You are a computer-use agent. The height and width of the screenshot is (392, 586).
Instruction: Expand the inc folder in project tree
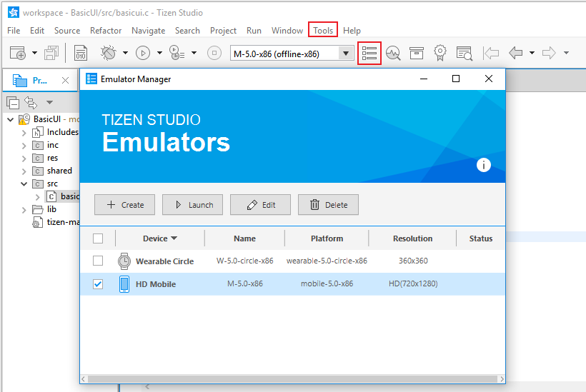tap(24, 145)
